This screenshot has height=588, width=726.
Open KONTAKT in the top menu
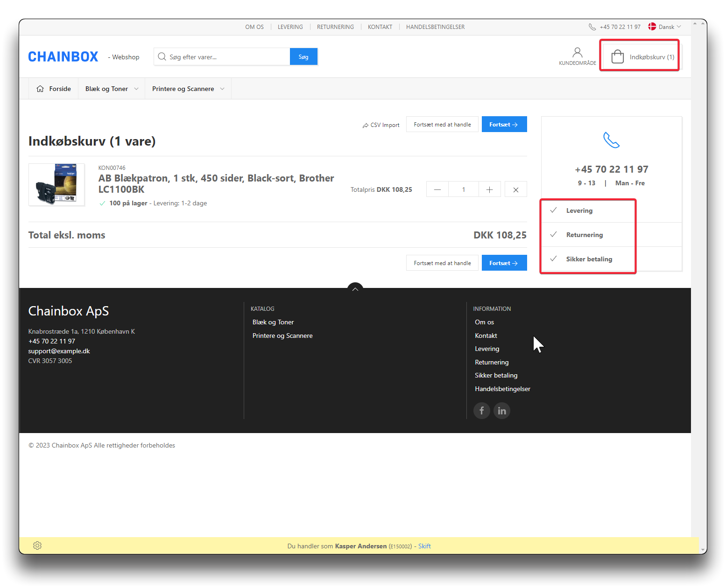tap(380, 27)
